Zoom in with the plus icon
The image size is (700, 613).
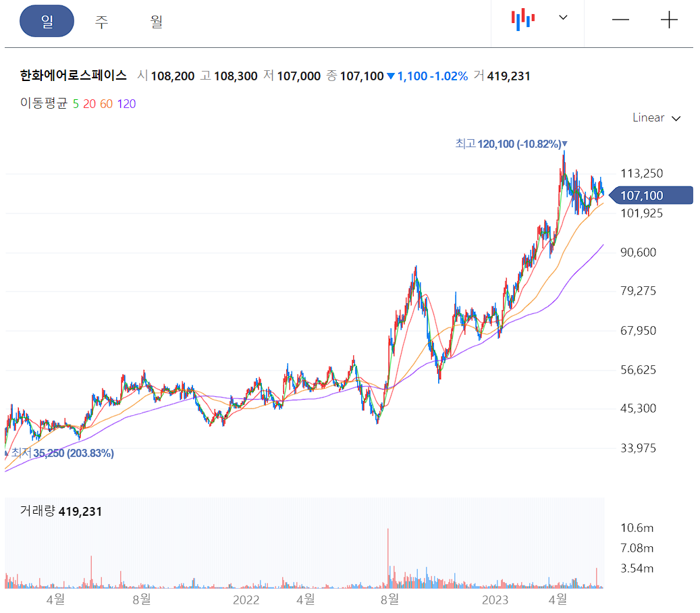[669, 20]
